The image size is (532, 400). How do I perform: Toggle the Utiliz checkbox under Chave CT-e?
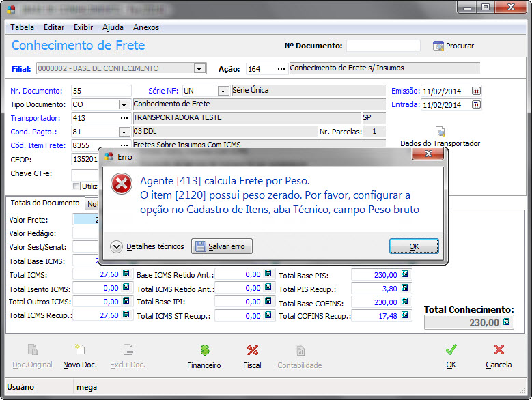click(76, 186)
